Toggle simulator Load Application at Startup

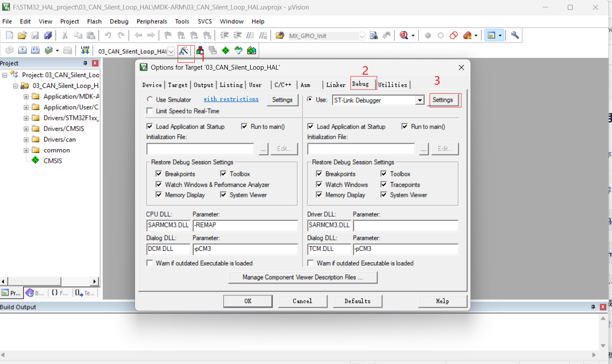point(150,126)
